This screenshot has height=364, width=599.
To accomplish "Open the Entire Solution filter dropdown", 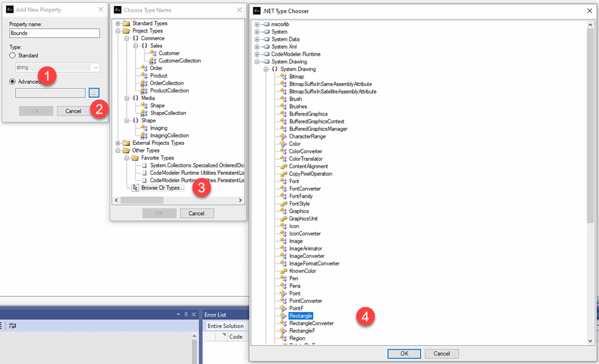I will [226, 325].
